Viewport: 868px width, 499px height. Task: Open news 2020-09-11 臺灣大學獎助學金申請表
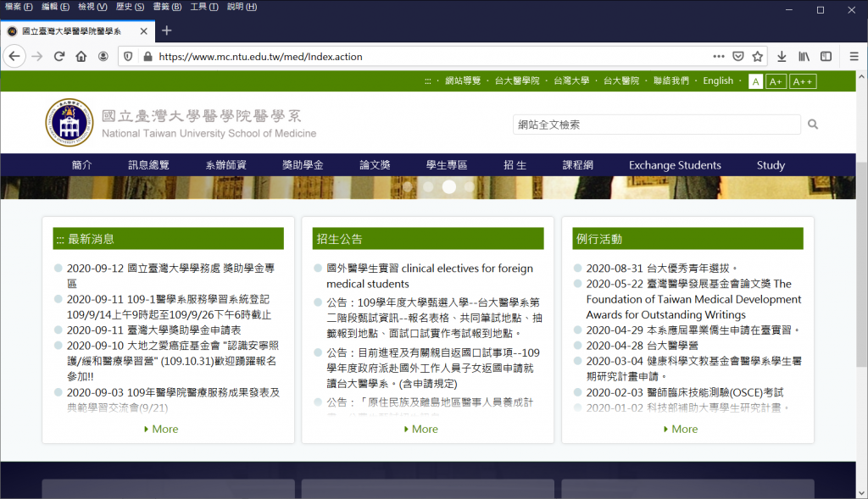tap(154, 330)
